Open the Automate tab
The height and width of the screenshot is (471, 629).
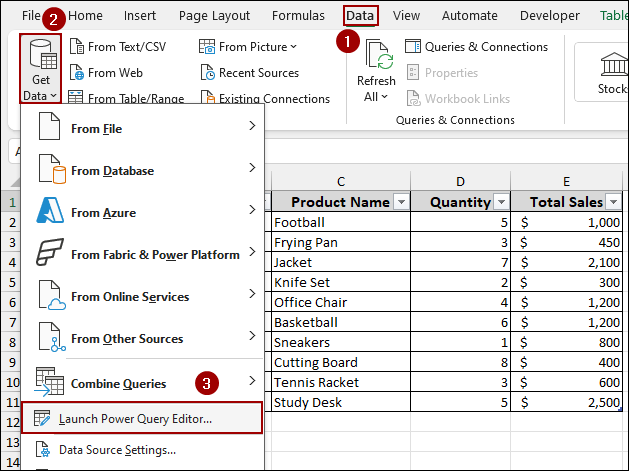(469, 16)
